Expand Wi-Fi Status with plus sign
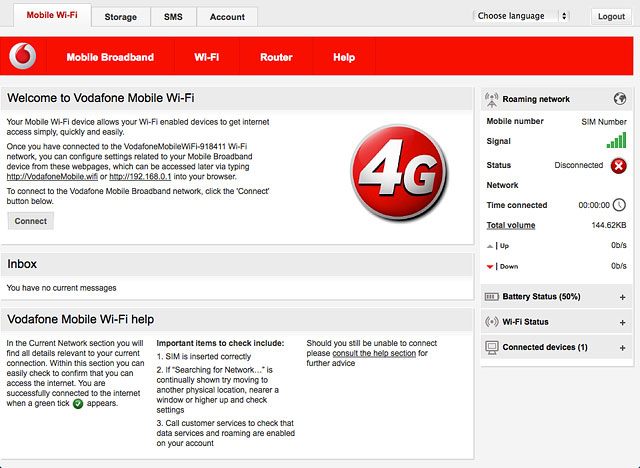 click(622, 323)
